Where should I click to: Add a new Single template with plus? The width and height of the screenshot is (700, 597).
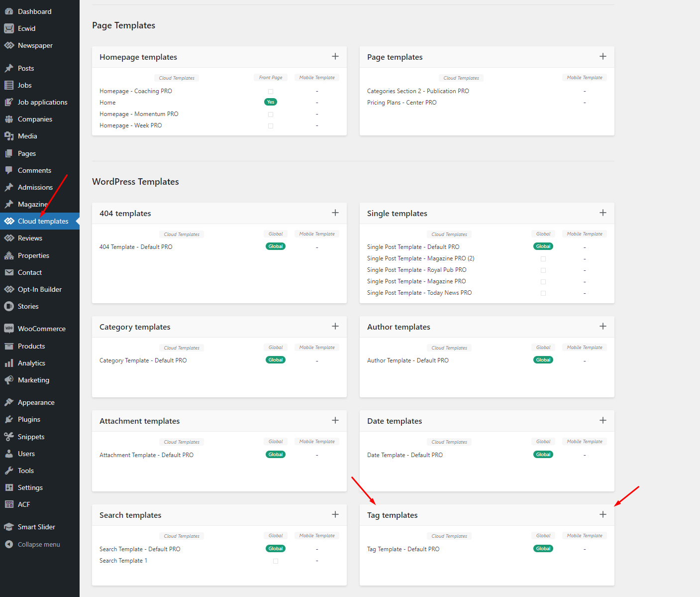tap(603, 213)
